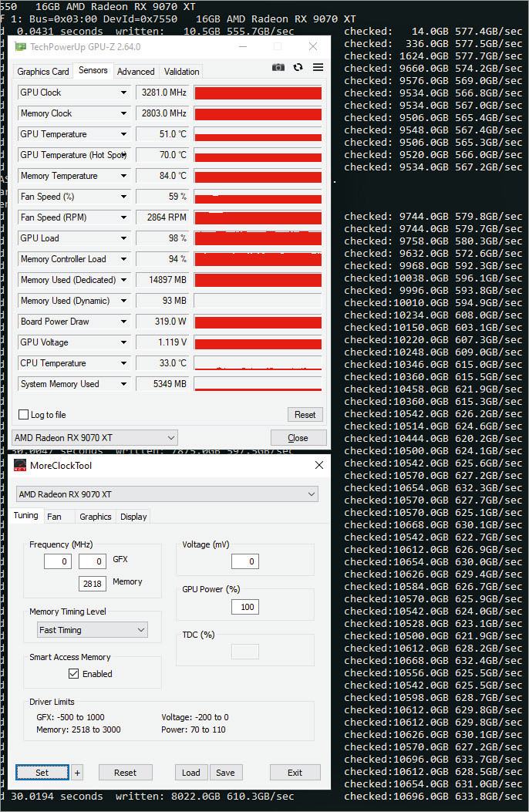The image size is (529, 812).
Task: Close the MoreClockTool window
Action: click(x=318, y=465)
